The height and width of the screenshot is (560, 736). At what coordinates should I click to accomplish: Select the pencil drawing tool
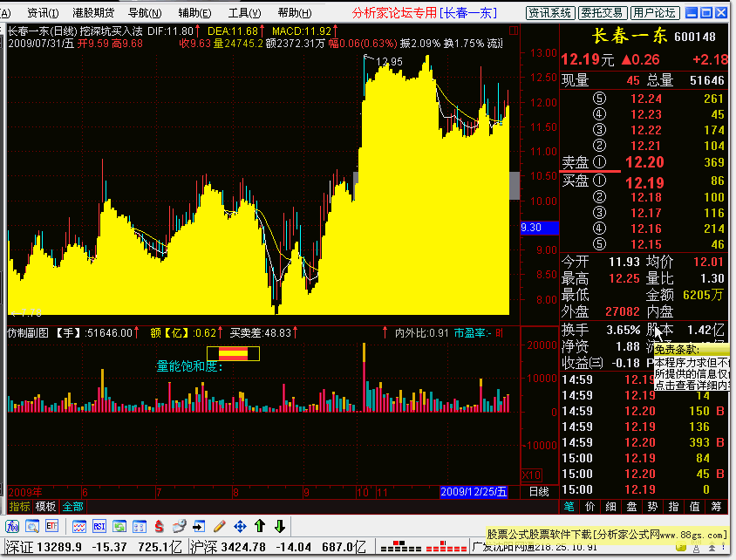point(219,527)
